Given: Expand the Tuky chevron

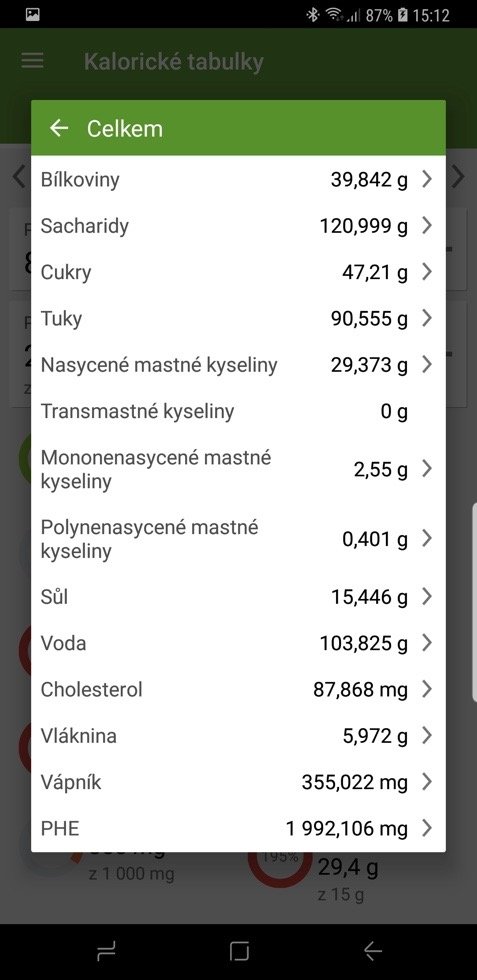Looking at the screenshot, I should [x=427, y=318].
